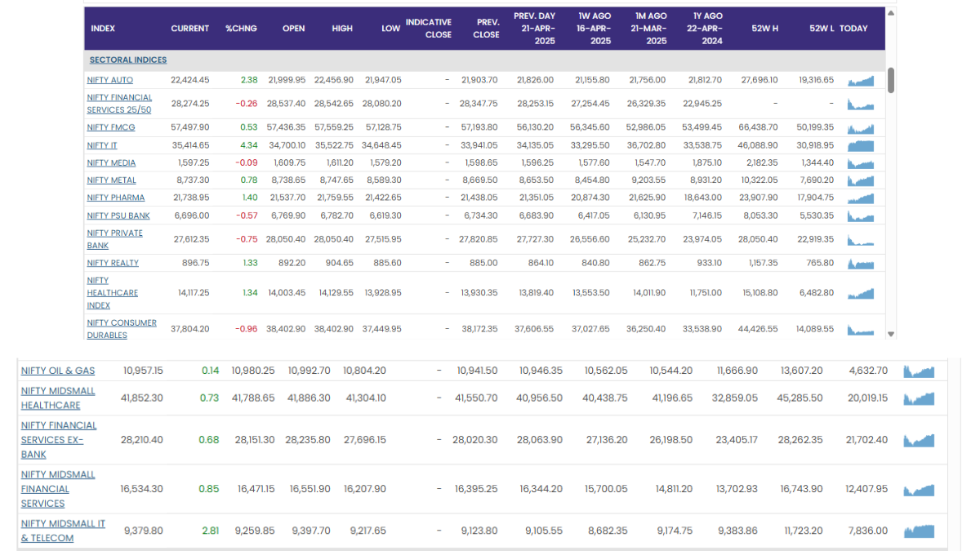Click the INDICATIVE CLOSE column header

point(429,29)
